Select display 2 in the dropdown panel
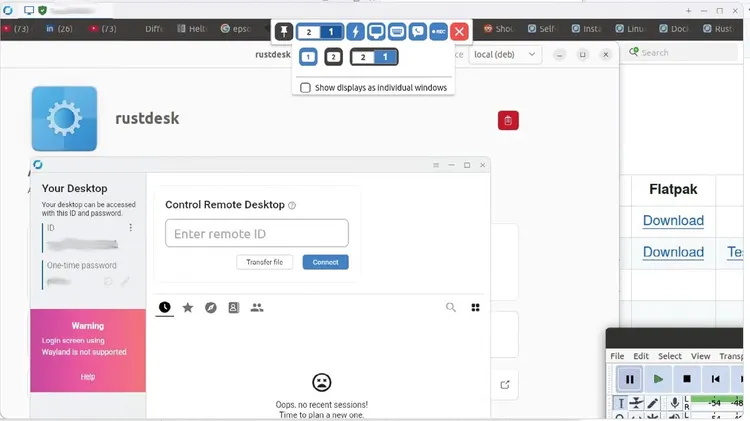 333,57
